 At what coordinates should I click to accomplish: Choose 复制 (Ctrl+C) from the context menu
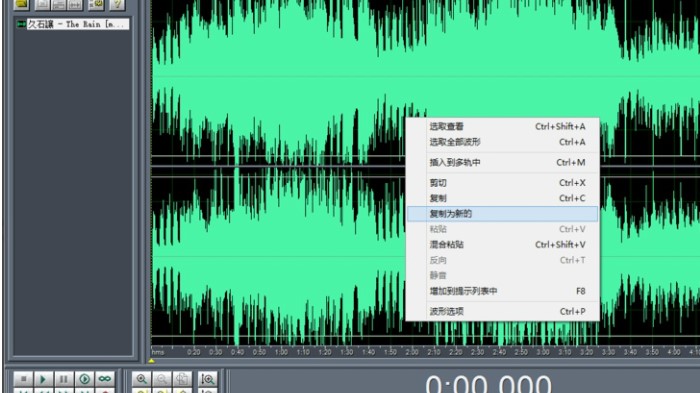pos(503,198)
